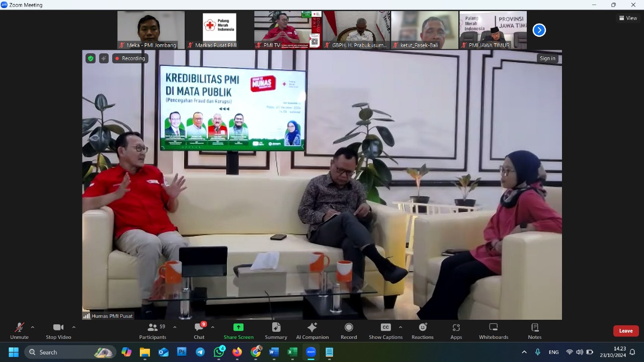Screen dimensions: 644x362
Task: Show next participants with blue arrow
Action: [x=539, y=30]
